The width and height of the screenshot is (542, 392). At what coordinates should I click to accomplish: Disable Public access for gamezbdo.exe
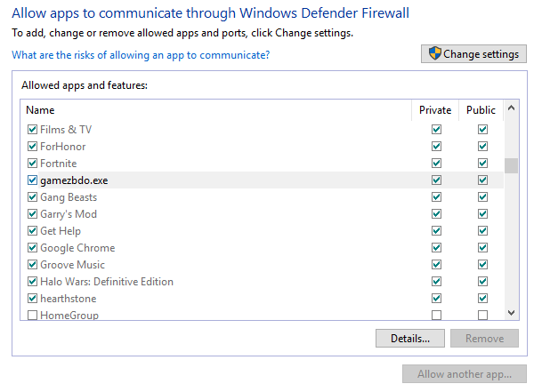tap(482, 180)
